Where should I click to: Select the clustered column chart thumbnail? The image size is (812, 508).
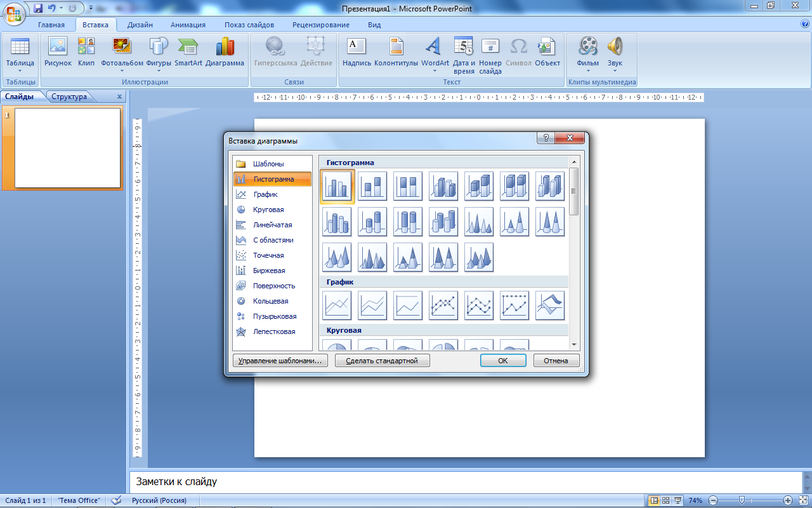tap(337, 186)
